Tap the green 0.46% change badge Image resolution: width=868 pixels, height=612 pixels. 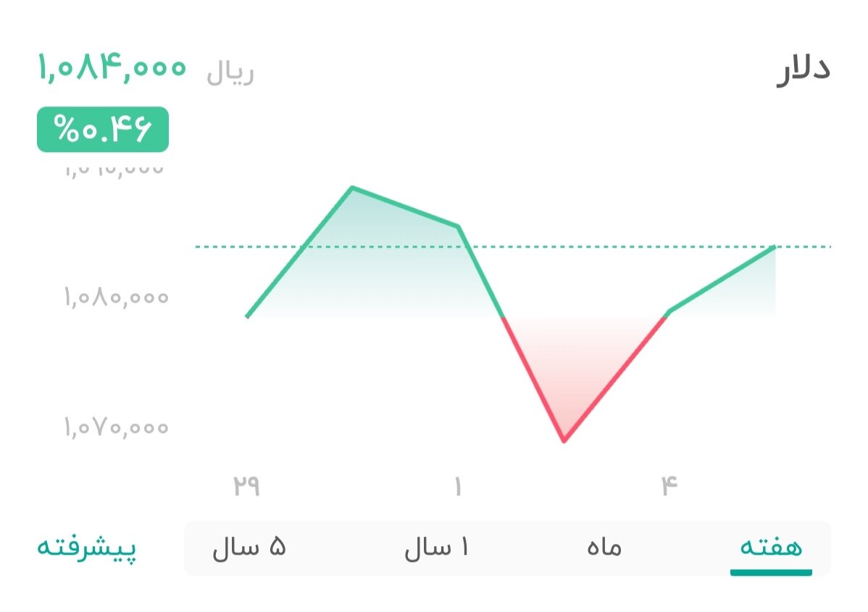pos(103,130)
